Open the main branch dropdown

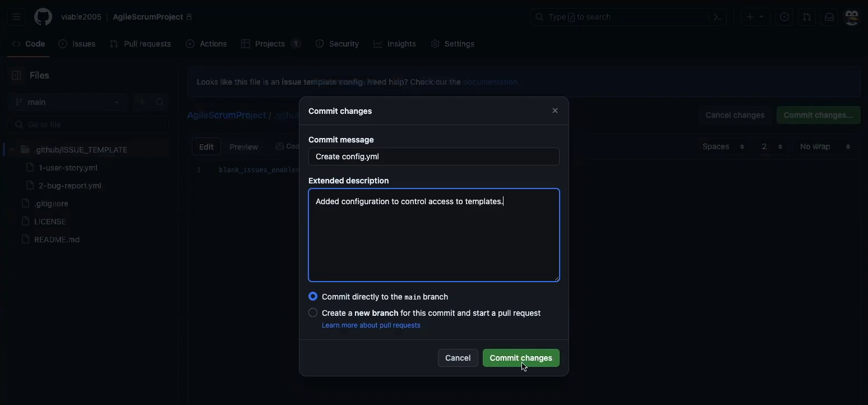tap(67, 102)
